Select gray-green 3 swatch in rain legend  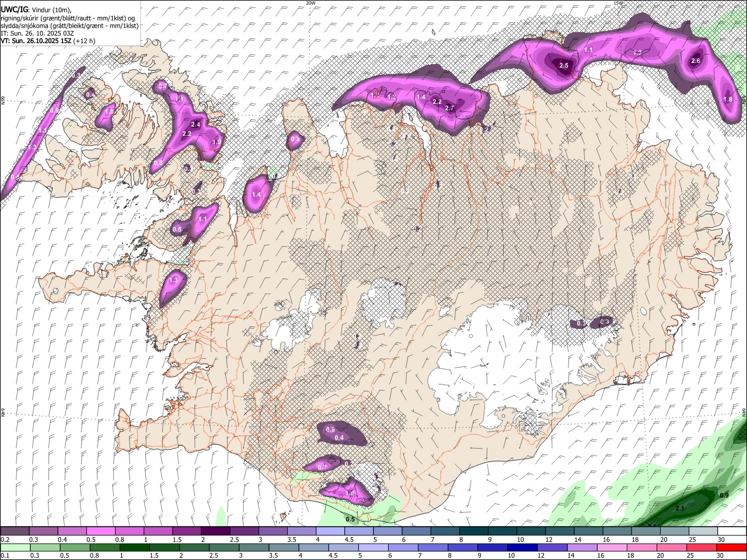pos(253,547)
